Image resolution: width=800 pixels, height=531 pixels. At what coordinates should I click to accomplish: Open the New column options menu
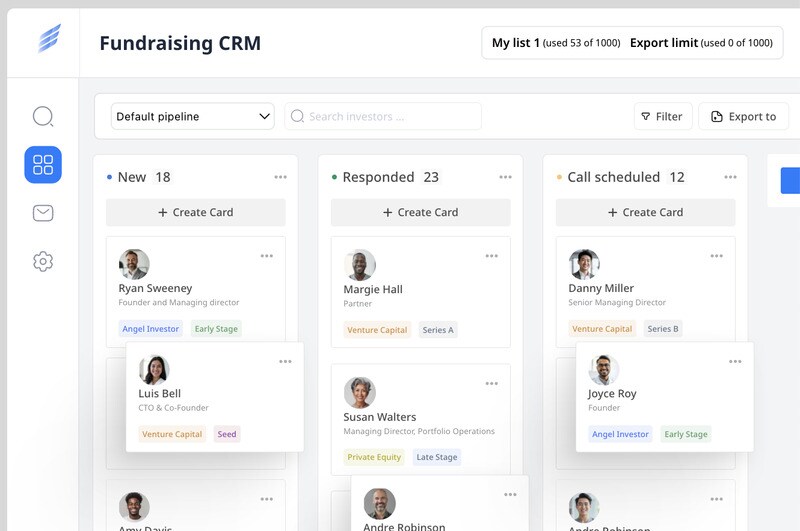pos(281,177)
